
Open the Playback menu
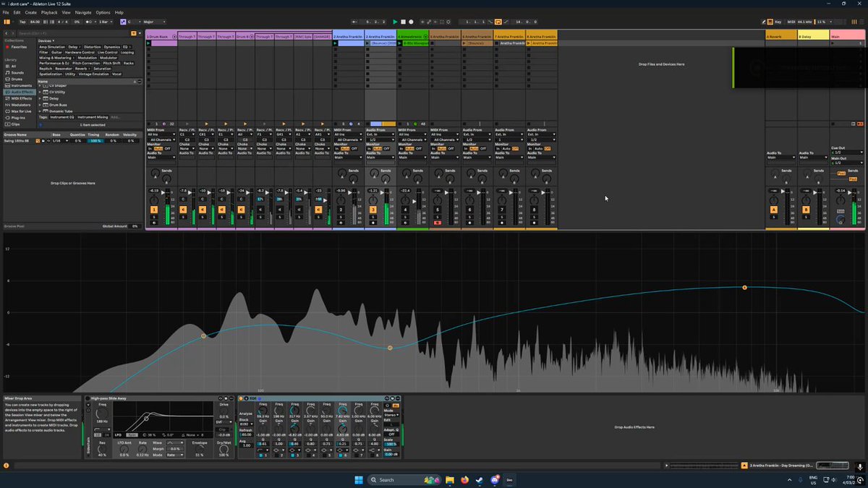[x=49, y=12]
